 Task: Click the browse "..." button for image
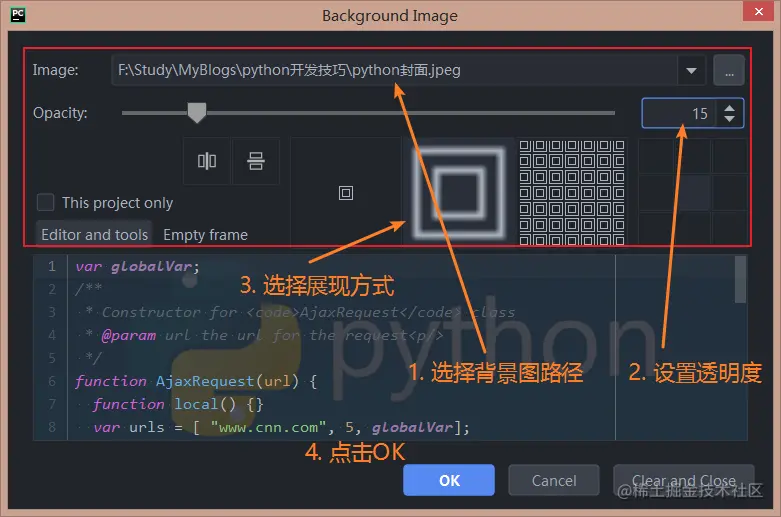tap(729, 70)
